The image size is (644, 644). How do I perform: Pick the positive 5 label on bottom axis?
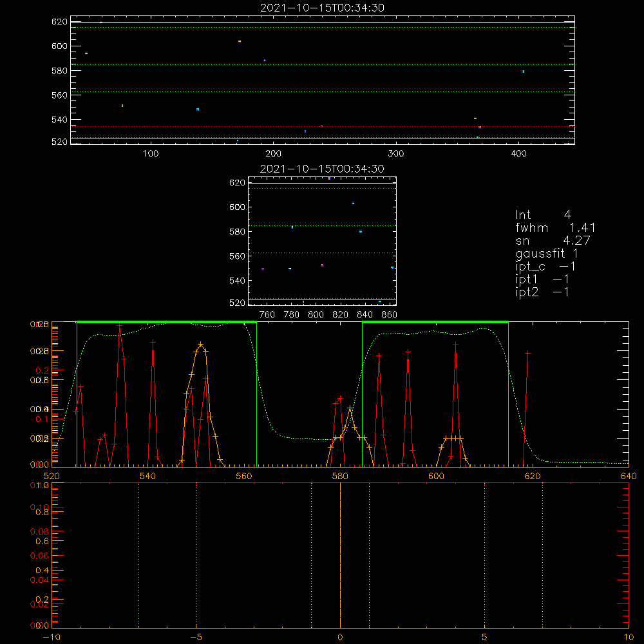click(485, 637)
